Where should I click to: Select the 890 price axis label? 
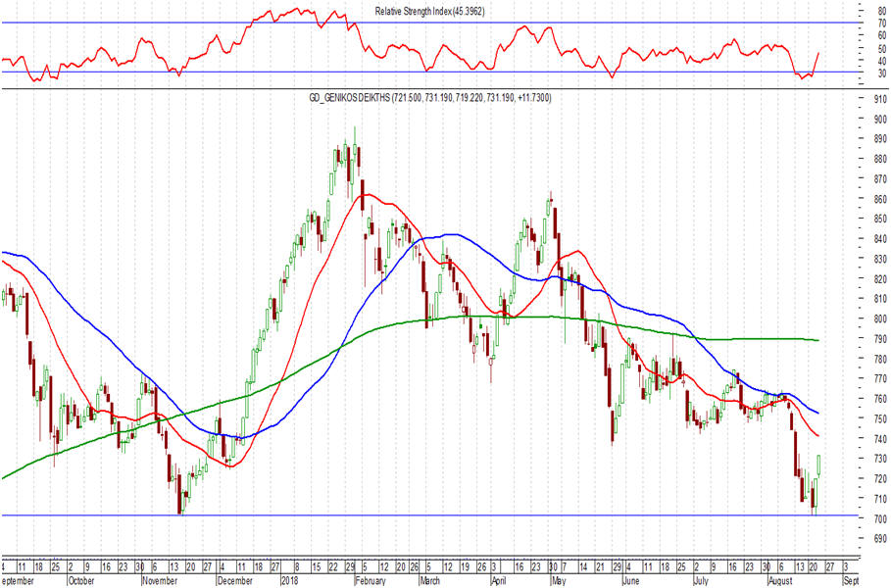pos(880,138)
